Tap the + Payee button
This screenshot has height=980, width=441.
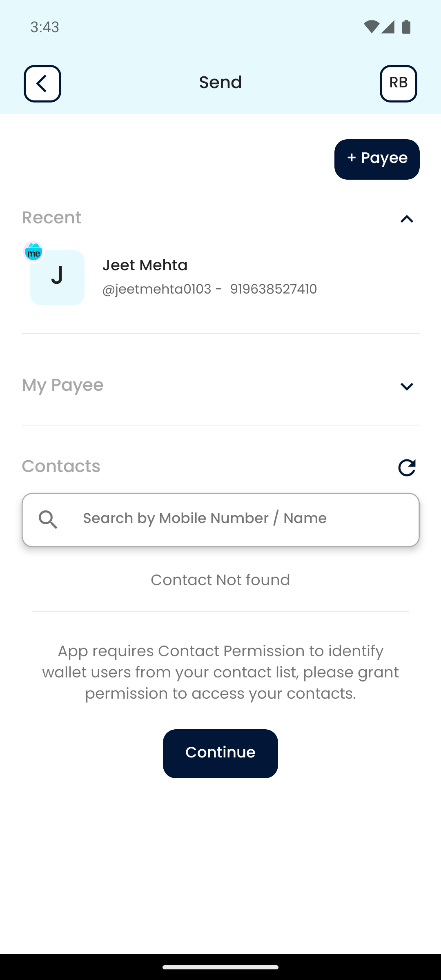point(377,159)
